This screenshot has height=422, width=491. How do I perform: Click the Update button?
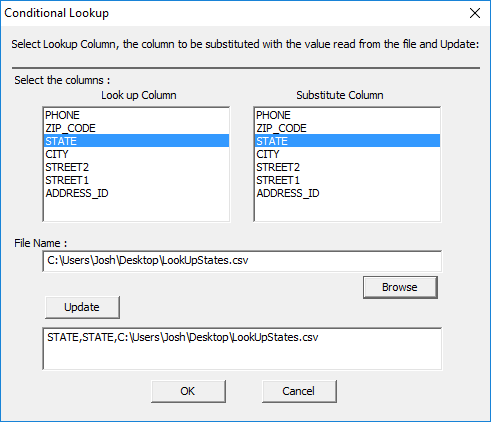click(82, 307)
